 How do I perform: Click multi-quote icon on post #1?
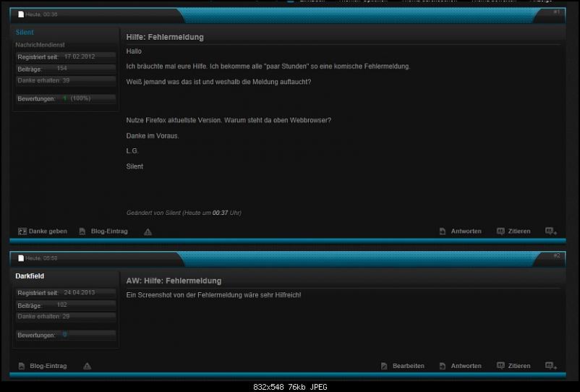point(551,231)
